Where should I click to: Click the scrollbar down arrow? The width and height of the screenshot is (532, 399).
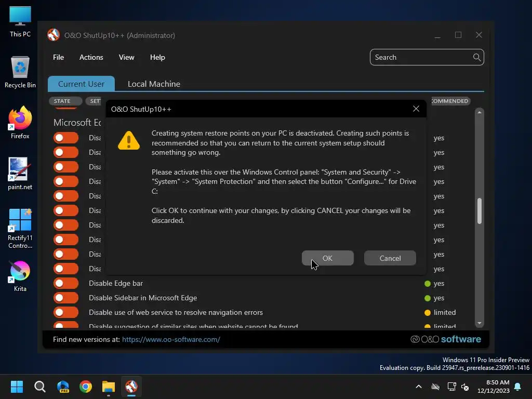(x=480, y=323)
